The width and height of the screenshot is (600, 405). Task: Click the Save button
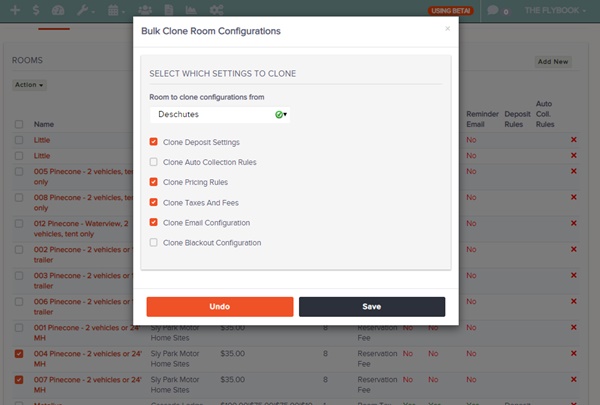pos(372,307)
